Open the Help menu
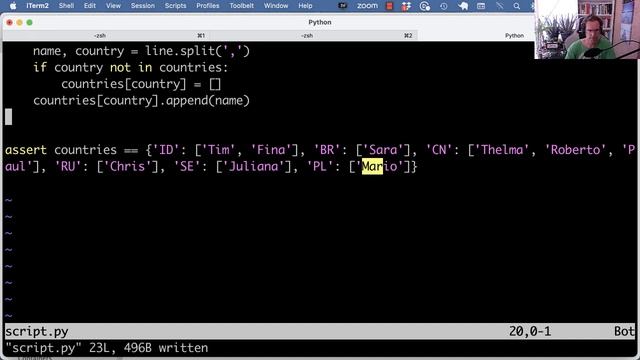Viewport: 640px width, 360px height. [305, 6]
